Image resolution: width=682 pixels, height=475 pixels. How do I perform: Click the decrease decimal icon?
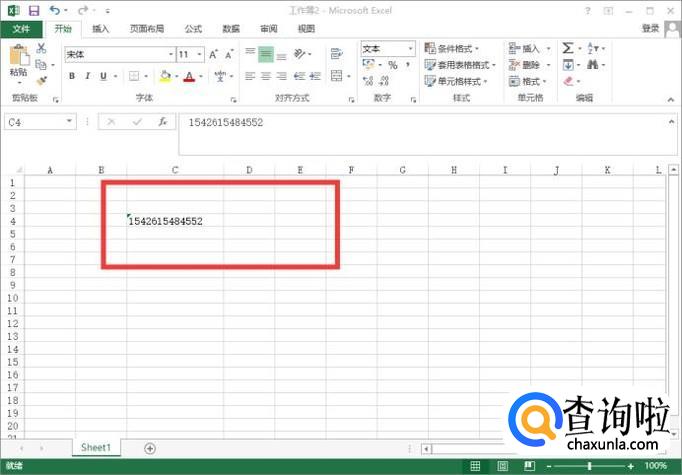pos(384,81)
